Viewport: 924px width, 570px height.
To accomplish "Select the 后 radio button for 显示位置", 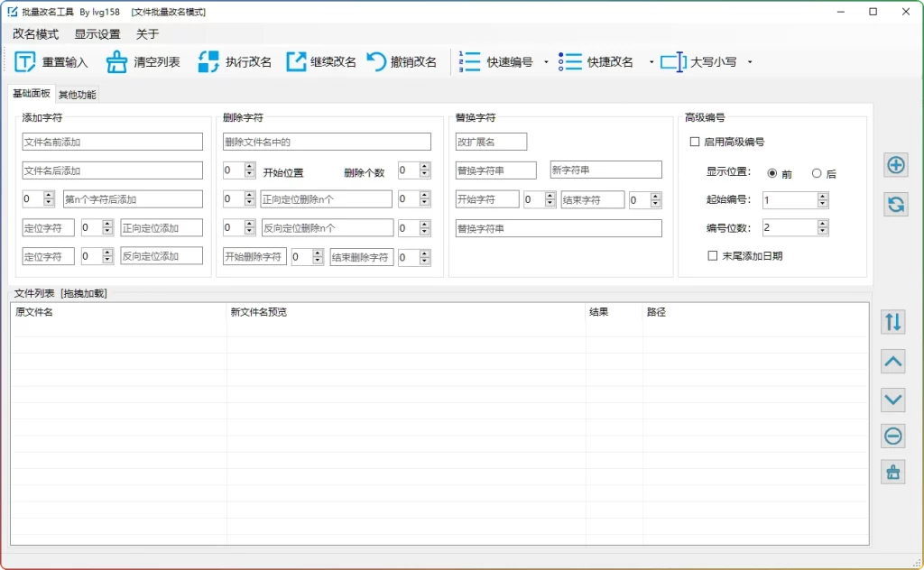I will tap(816, 173).
